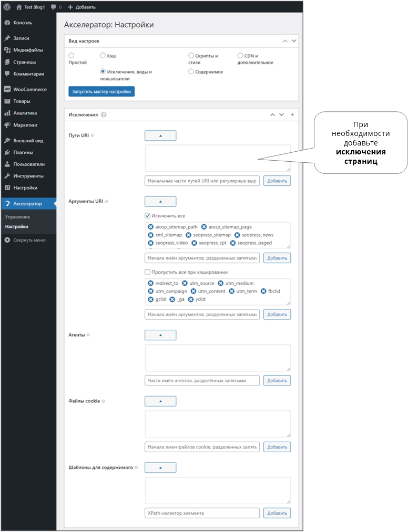The height and width of the screenshot is (532, 408).
Task: Remove the seopress_cpt tag
Action: pos(195,243)
